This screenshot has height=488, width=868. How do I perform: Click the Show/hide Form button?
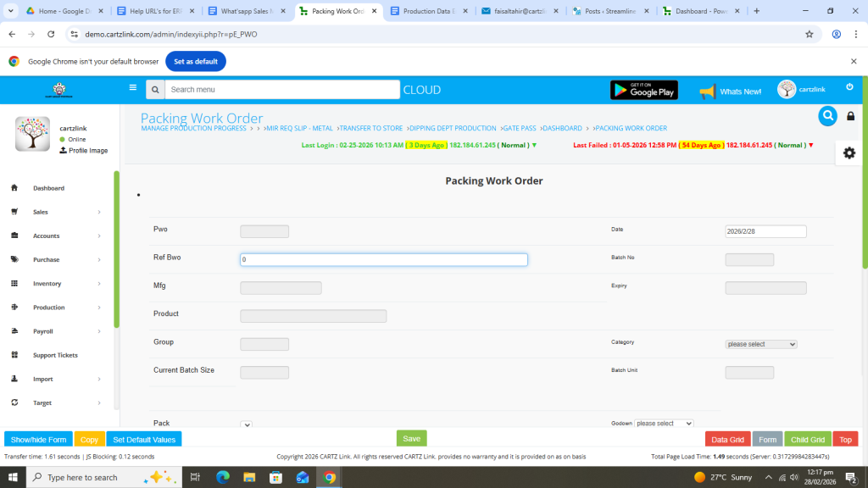[38, 440]
